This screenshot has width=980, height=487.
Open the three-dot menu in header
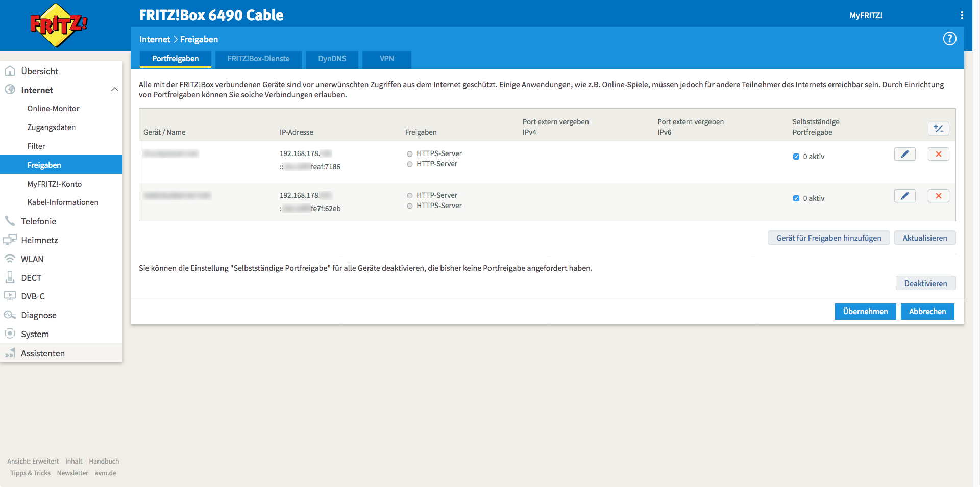[x=962, y=15]
